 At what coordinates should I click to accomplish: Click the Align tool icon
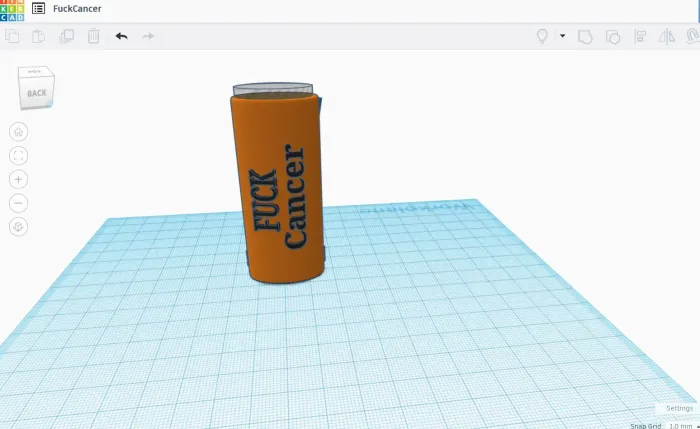(640, 37)
